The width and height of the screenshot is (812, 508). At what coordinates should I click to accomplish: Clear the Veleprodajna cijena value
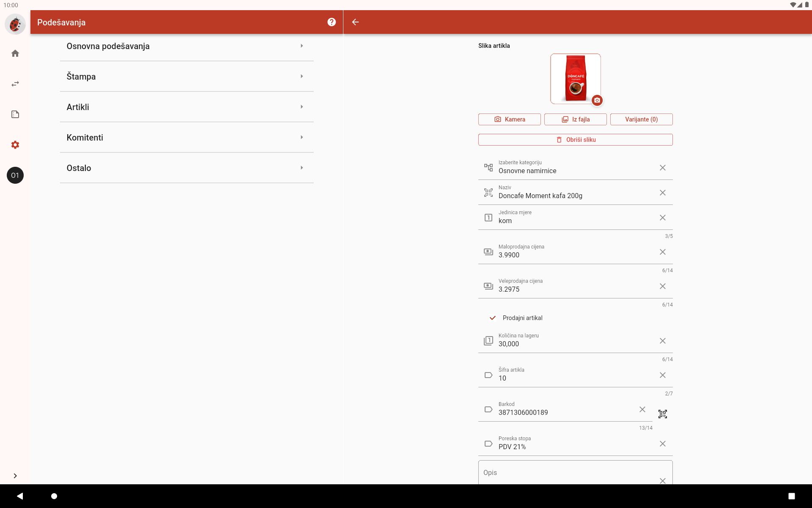663,286
